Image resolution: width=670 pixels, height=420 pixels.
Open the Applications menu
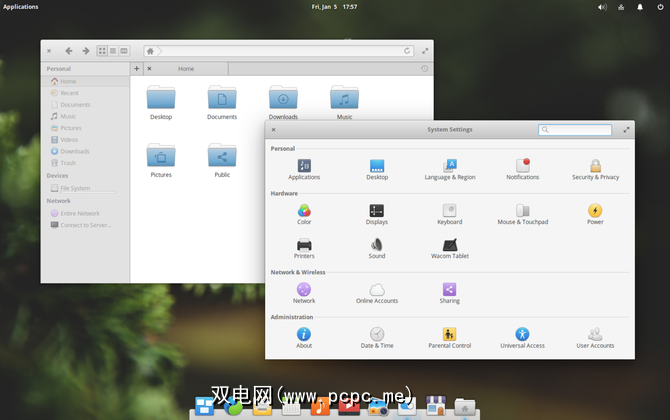(x=21, y=7)
